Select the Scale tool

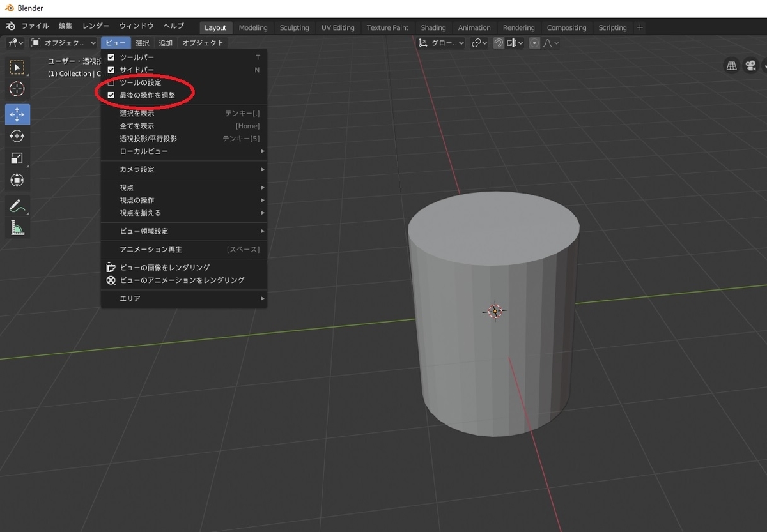[x=17, y=158]
